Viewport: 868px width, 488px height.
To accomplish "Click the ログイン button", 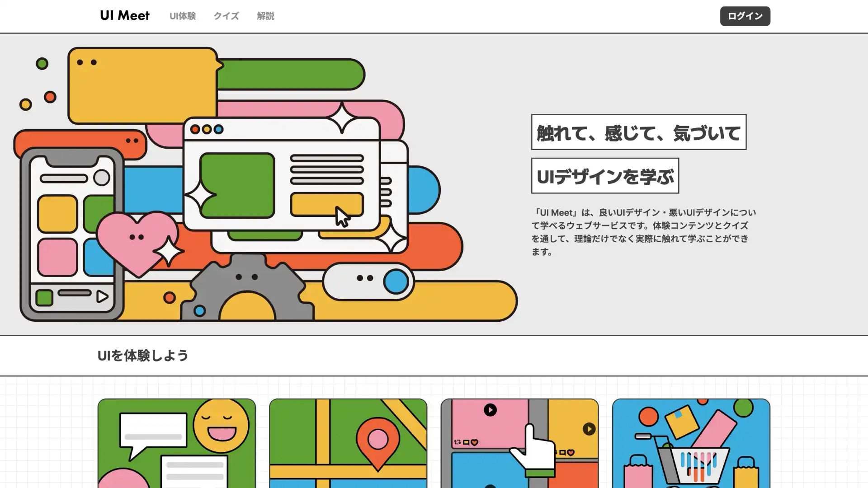I will (x=745, y=16).
